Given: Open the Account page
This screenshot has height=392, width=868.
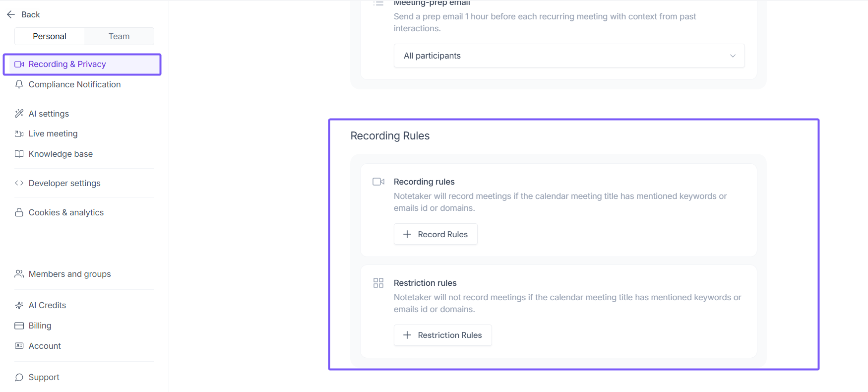Looking at the screenshot, I should (45, 346).
